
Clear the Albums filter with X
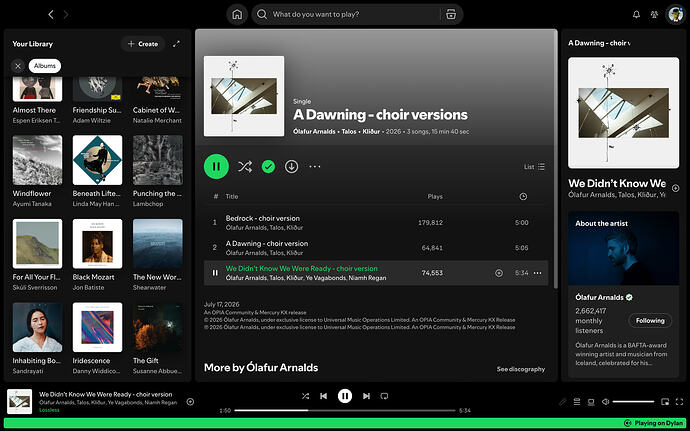[x=18, y=66]
